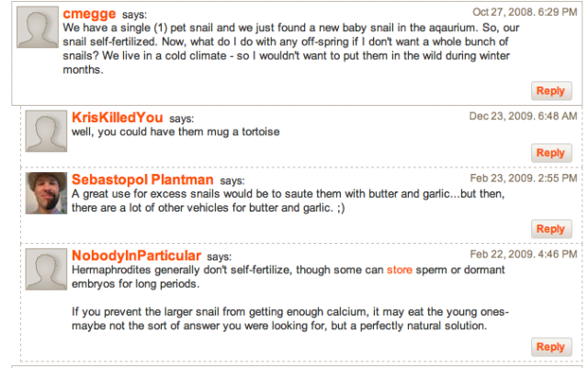Screen dimensions: 588x368
Task: Reply to cmegge's pet snail comment
Action: [x=550, y=90]
